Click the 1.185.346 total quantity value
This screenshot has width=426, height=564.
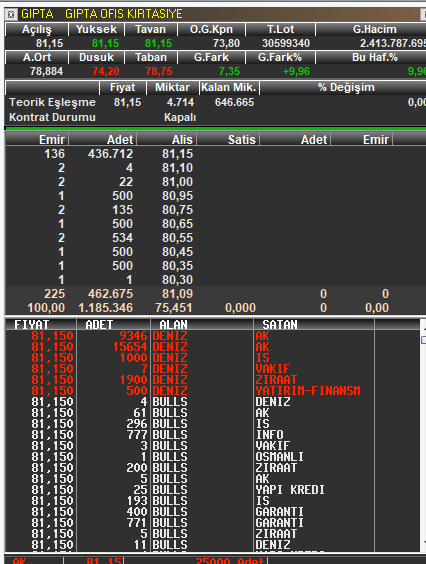click(x=106, y=308)
